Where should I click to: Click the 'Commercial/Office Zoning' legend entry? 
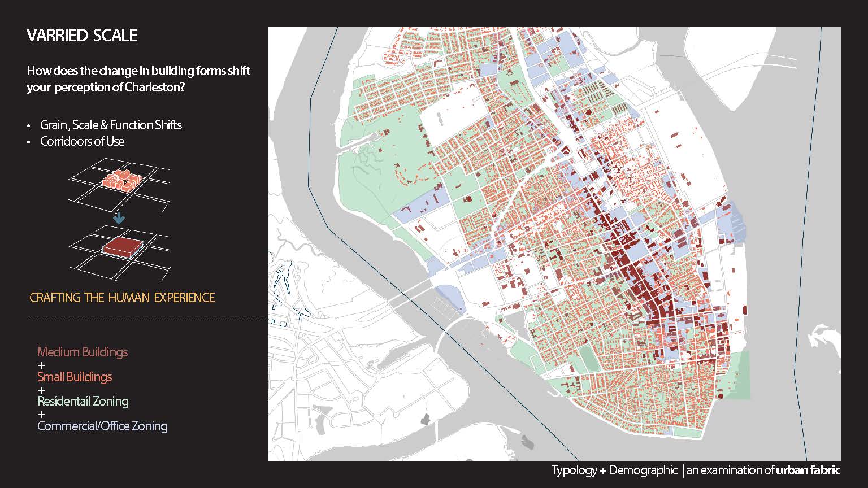(102, 426)
